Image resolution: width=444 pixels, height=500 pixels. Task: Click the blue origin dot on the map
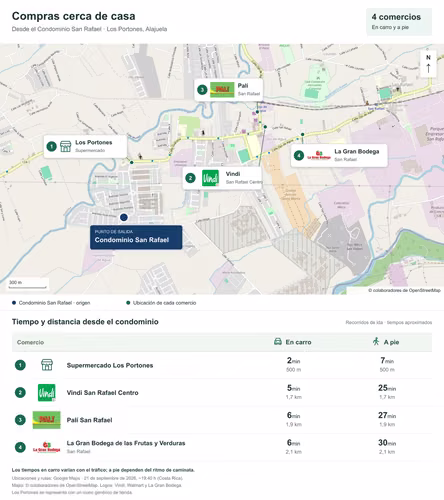tap(124, 217)
